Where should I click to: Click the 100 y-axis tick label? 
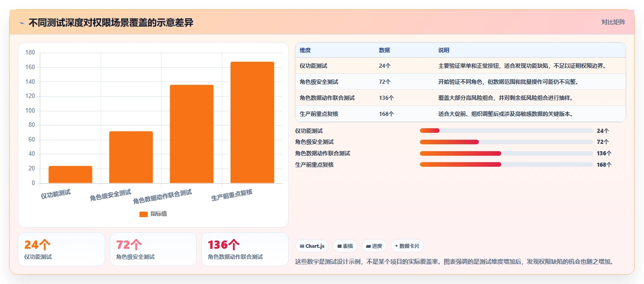pos(30,111)
